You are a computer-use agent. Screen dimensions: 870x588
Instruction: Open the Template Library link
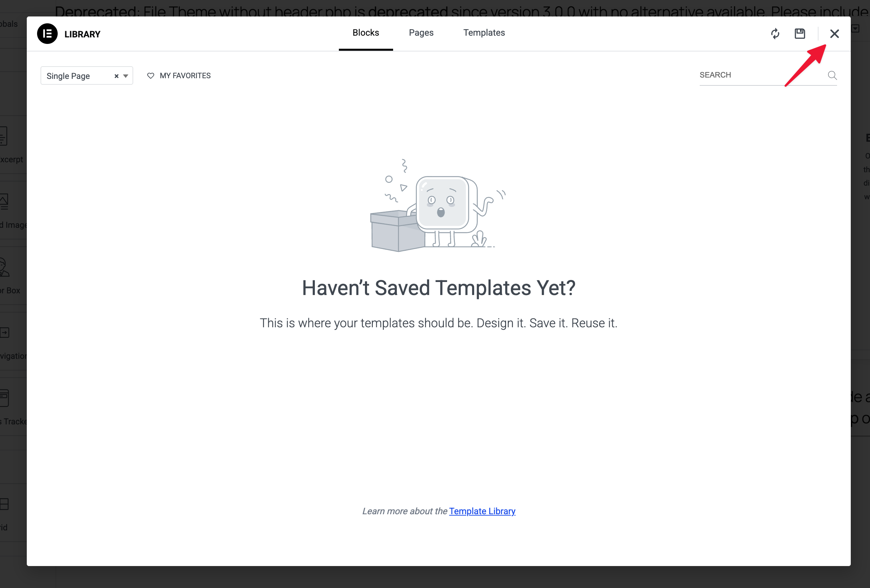[x=482, y=511]
